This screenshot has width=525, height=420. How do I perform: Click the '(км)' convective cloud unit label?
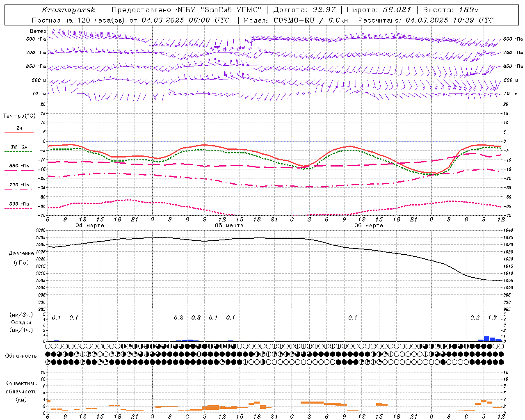click(x=21, y=399)
